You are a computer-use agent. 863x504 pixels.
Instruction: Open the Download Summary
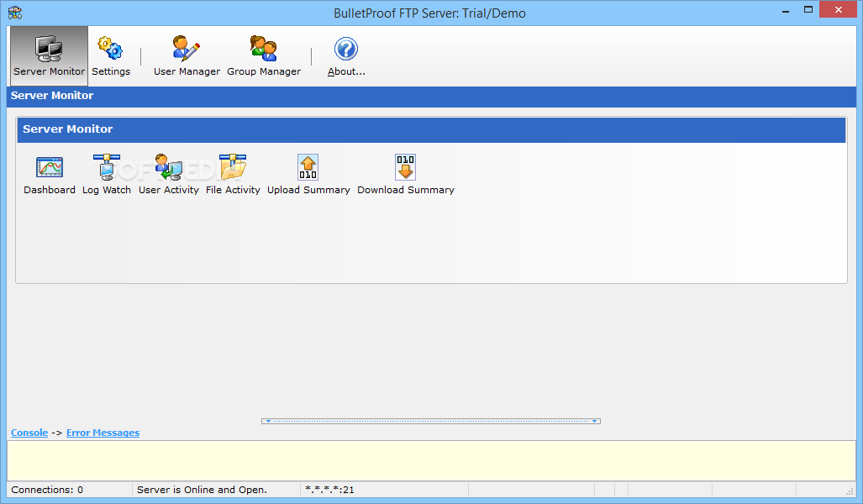(x=406, y=175)
